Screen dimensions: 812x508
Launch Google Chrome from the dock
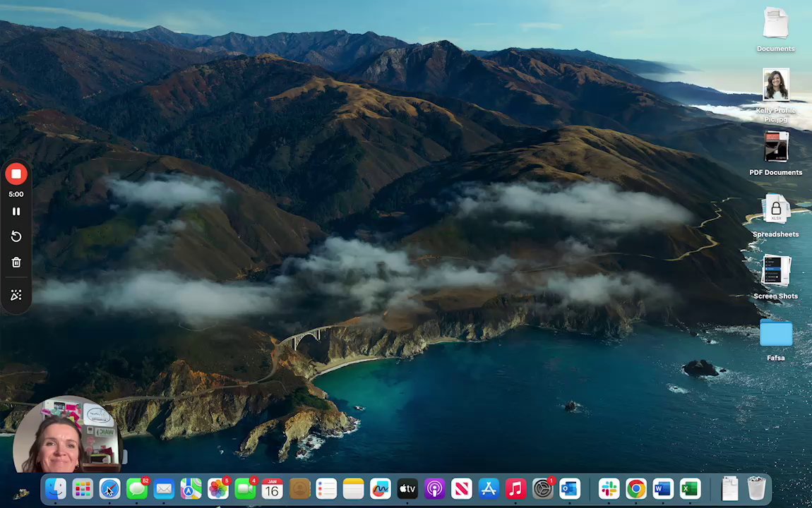(x=636, y=488)
